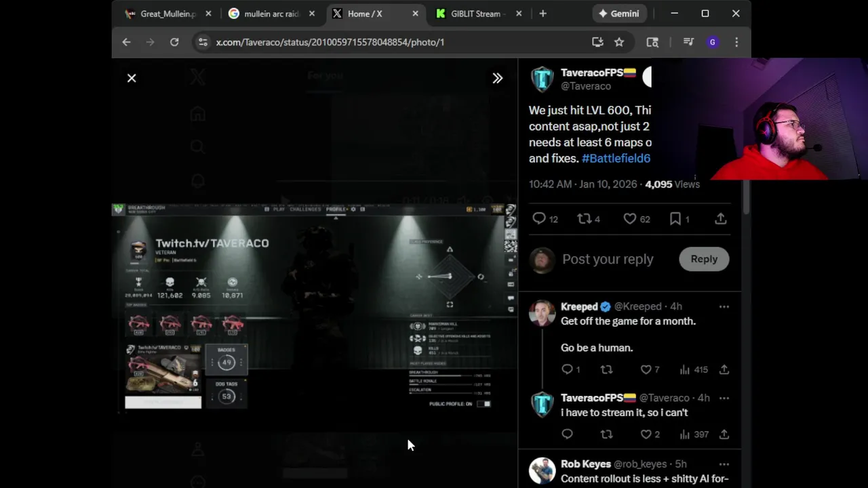Screen dimensions: 868x488
Task: Reload the current page
Action: point(174,42)
